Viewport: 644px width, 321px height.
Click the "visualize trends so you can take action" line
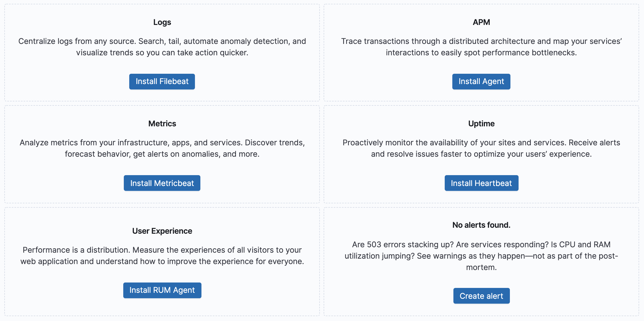click(162, 53)
